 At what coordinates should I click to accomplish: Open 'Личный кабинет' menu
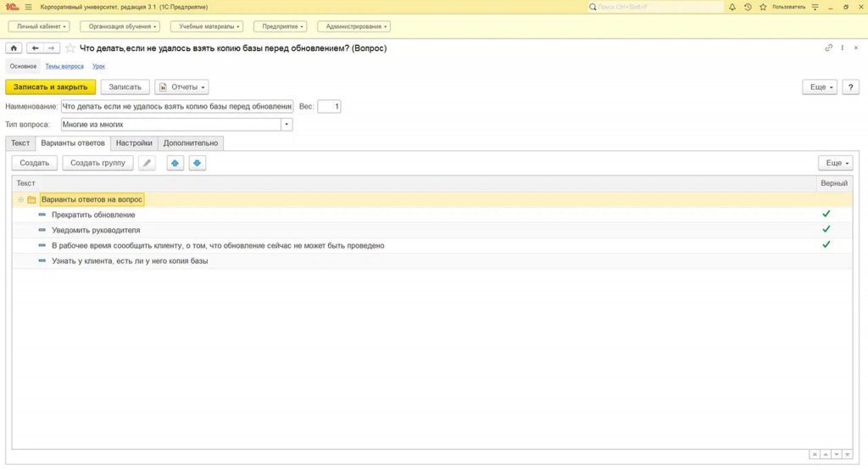39,26
